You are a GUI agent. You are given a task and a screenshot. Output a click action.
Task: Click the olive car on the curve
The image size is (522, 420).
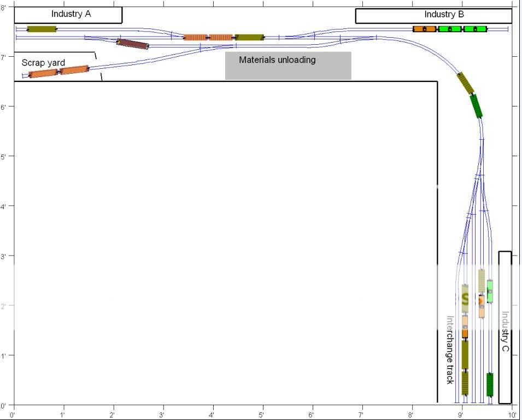(x=466, y=82)
